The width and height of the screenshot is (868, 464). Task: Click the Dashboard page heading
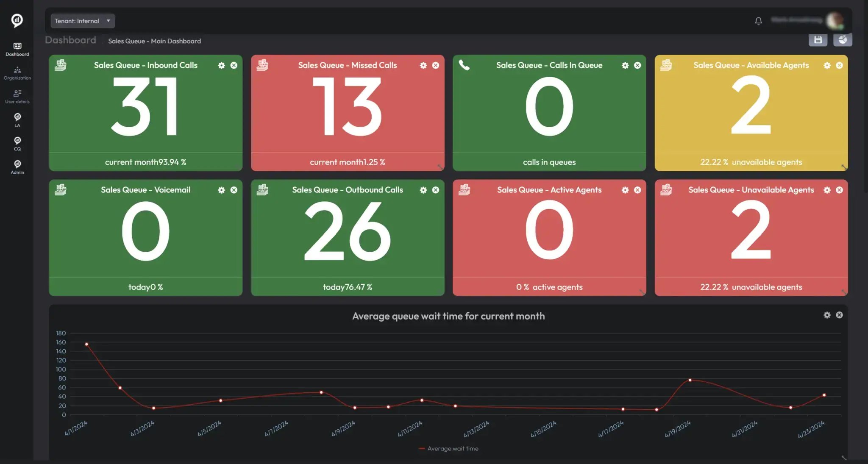tap(70, 40)
